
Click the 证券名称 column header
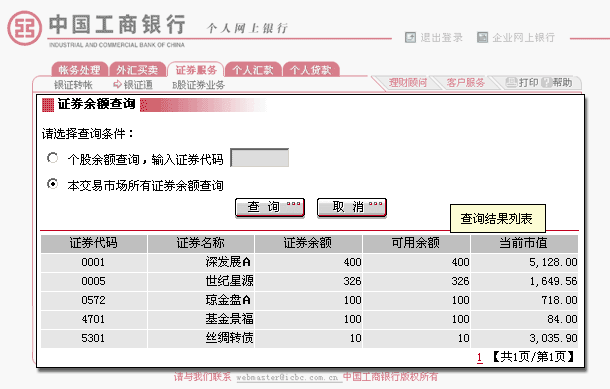click(201, 243)
